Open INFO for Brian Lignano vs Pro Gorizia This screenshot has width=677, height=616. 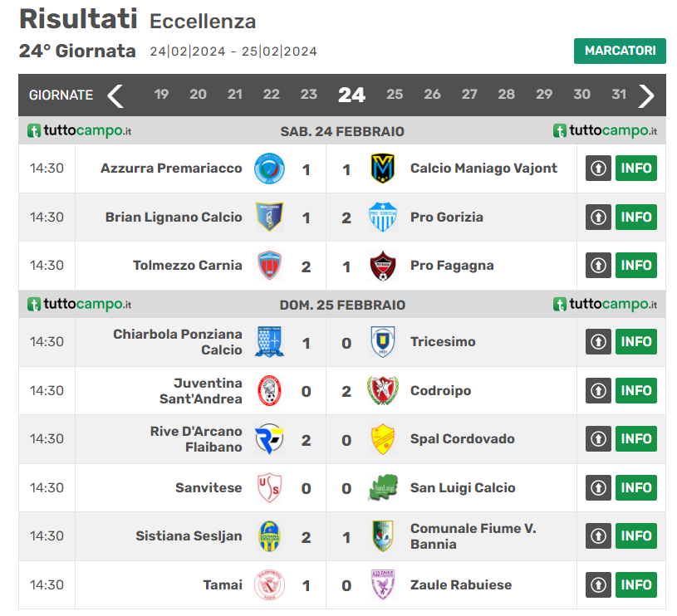(x=635, y=218)
